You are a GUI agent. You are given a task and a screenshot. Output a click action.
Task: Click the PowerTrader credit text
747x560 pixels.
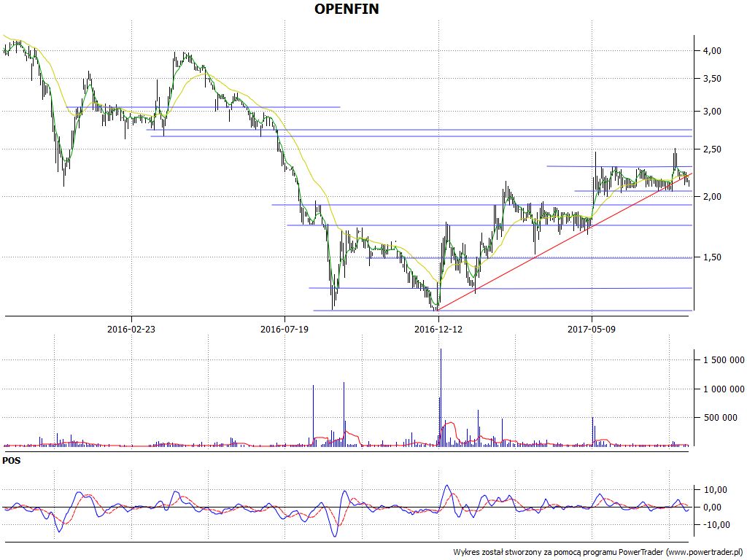[599, 553]
